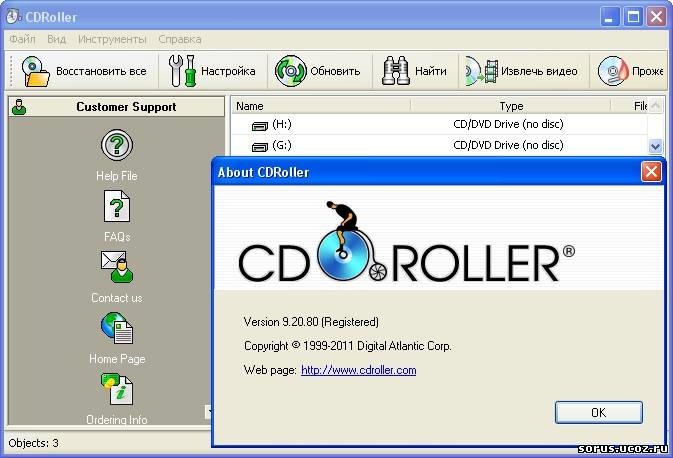Select the CD/DVD Drive text for G:
This screenshot has height=458, width=673.
click(x=508, y=146)
